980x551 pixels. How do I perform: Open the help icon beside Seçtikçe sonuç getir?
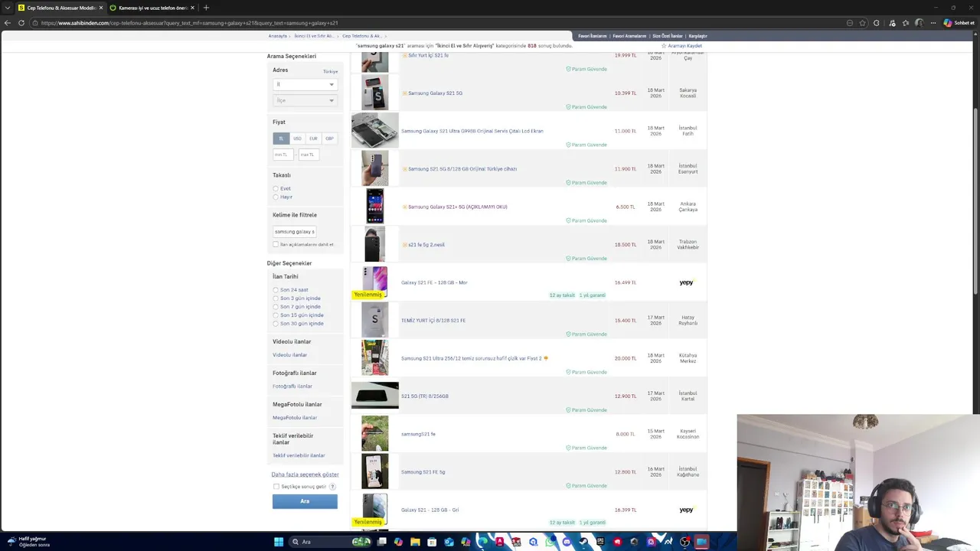coord(332,487)
